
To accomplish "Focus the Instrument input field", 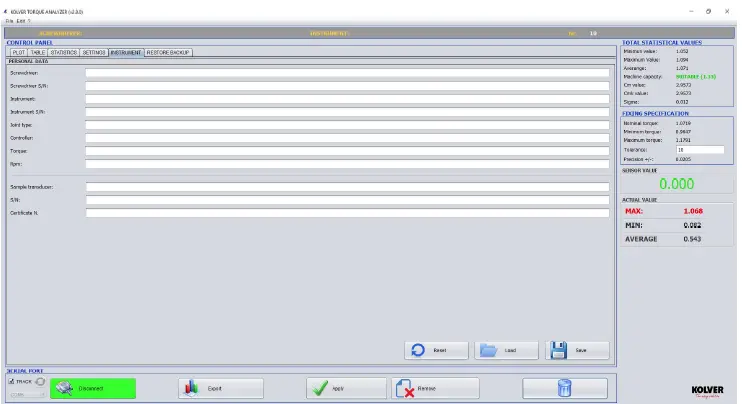I will (347, 99).
